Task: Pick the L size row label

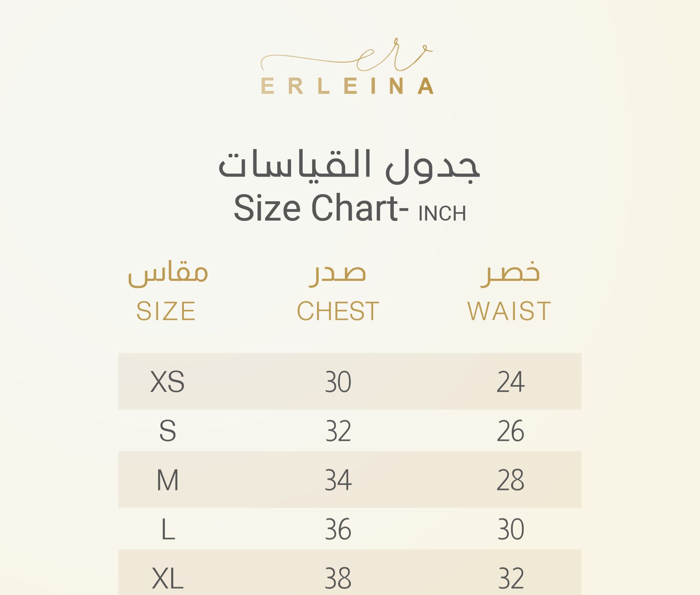Action: tap(168, 529)
